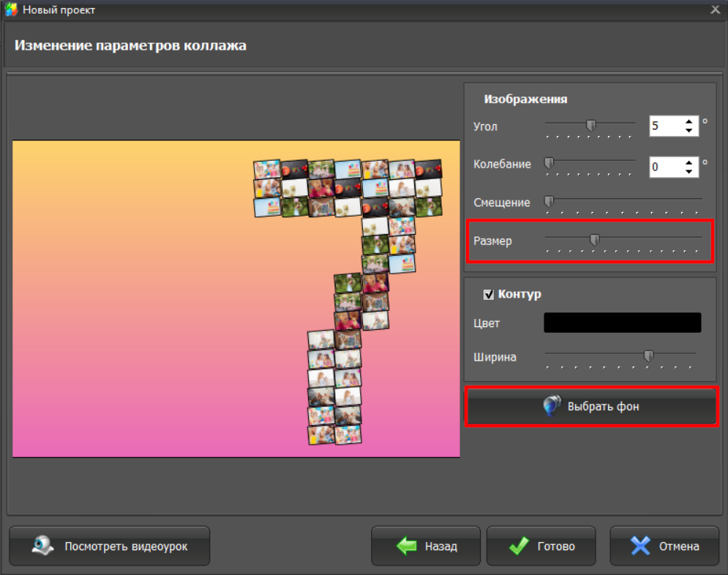Screen dimensions: 728x575
Task: Toggle the Контур checkbox
Action: pos(489,294)
